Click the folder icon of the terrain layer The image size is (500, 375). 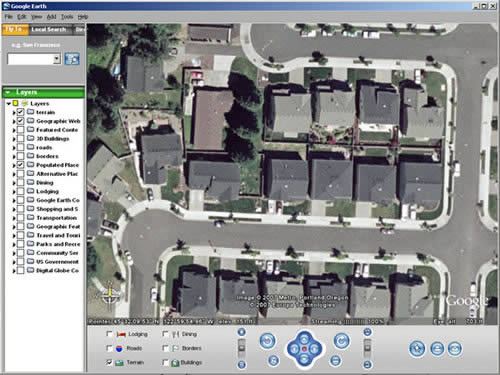30,112
